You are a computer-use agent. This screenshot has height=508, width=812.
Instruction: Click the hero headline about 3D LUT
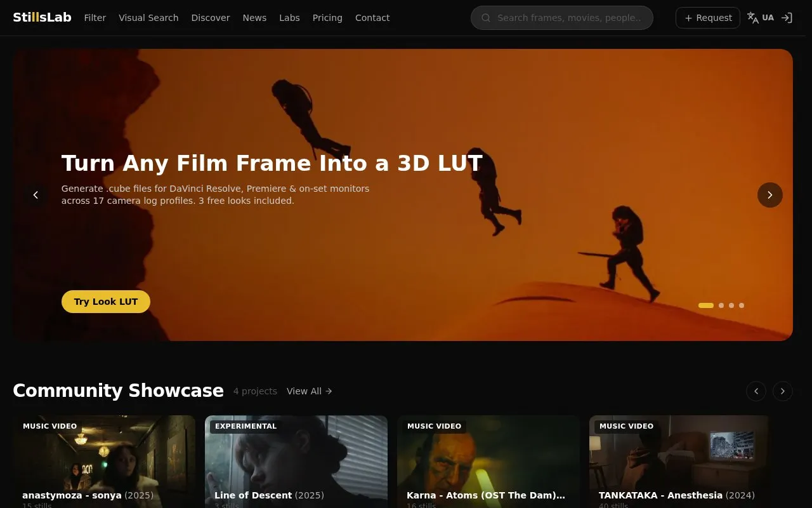point(272,163)
